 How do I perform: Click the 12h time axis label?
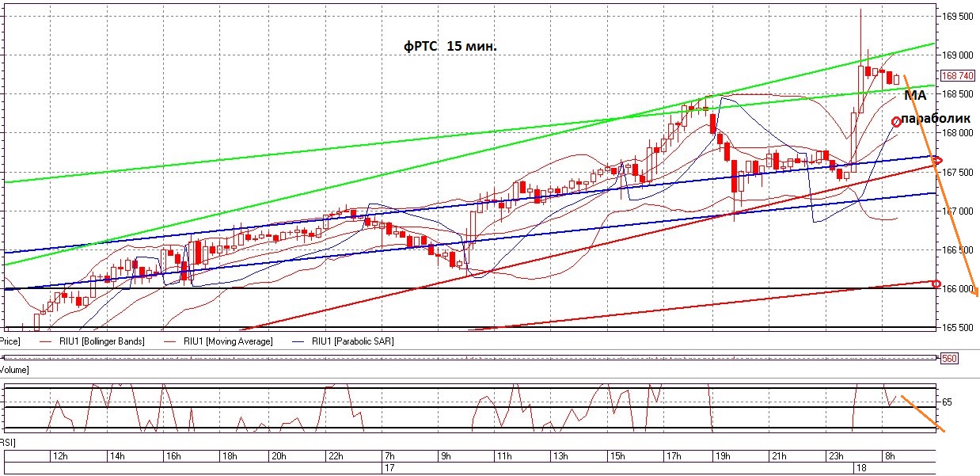coord(60,456)
